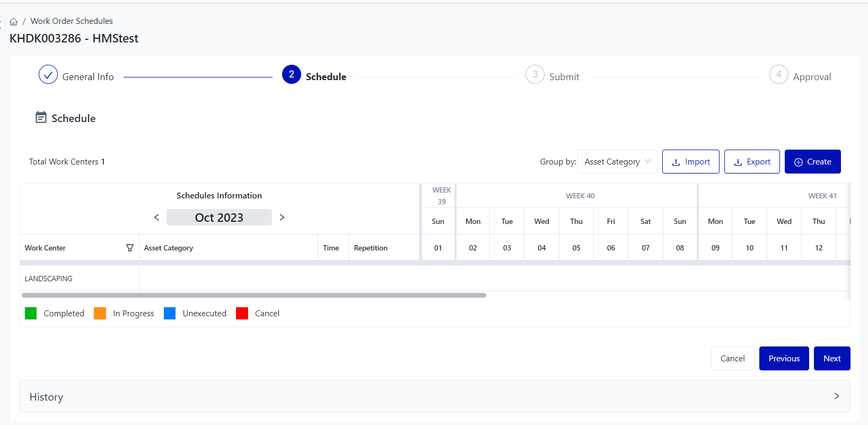Go to previous month arrow
This screenshot has width=868, height=425.
pyautogui.click(x=156, y=218)
